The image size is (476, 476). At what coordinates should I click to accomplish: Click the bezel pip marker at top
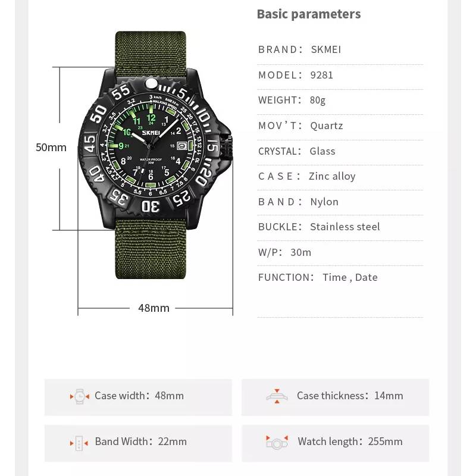(x=151, y=83)
